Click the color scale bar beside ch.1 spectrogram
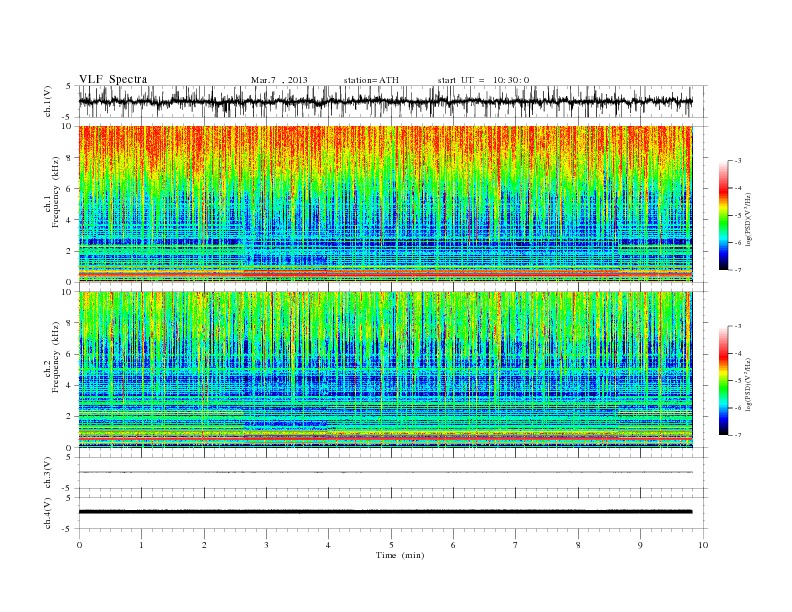The width and height of the screenshot is (792, 612). click(724, 215)
